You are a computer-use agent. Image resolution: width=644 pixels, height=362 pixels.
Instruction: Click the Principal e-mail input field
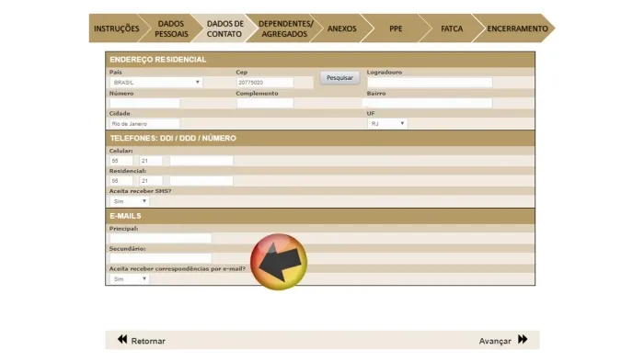point(161,238)
